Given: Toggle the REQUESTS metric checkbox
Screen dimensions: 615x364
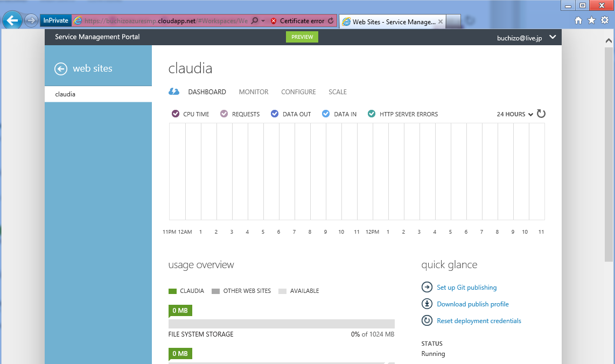Looking at the screenshot, I should tap(224, 114).
